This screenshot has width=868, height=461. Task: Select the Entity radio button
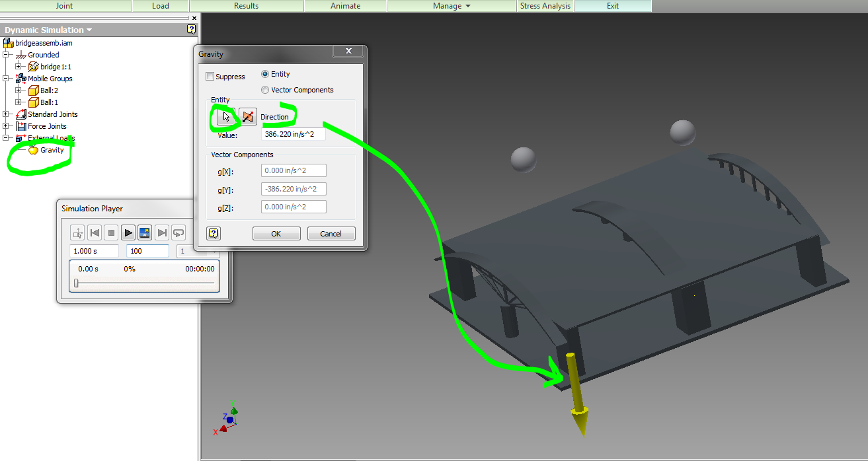click(265, 74)
